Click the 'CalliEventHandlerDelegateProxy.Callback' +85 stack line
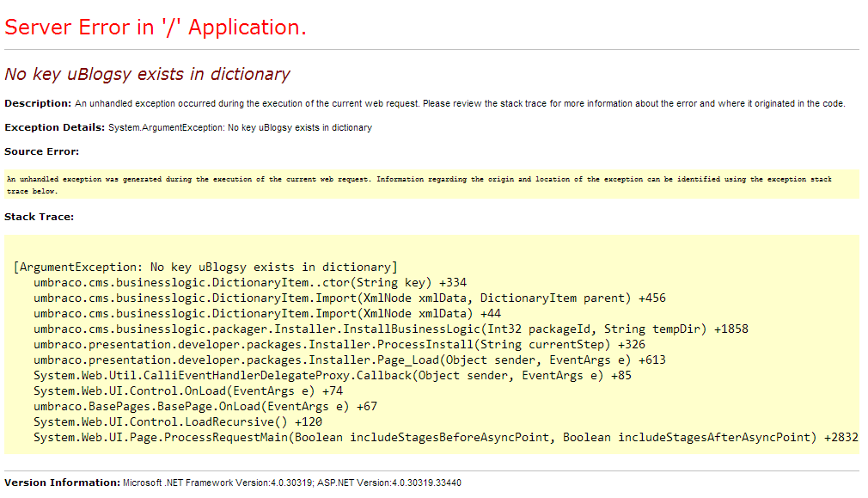Viewport: 868px width, 498px height. click(x=333, y=376)
